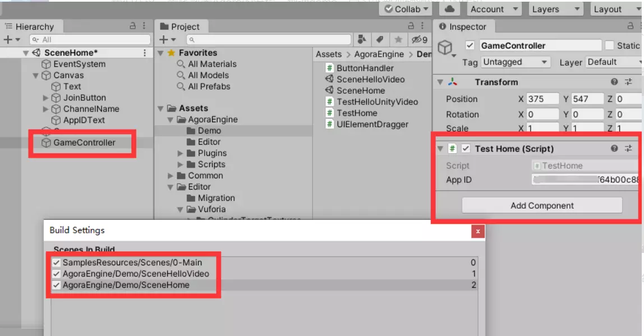Screen dimensions: 644x336
Task: Open the Layers dropdown
Action: [x=555, y=9]
